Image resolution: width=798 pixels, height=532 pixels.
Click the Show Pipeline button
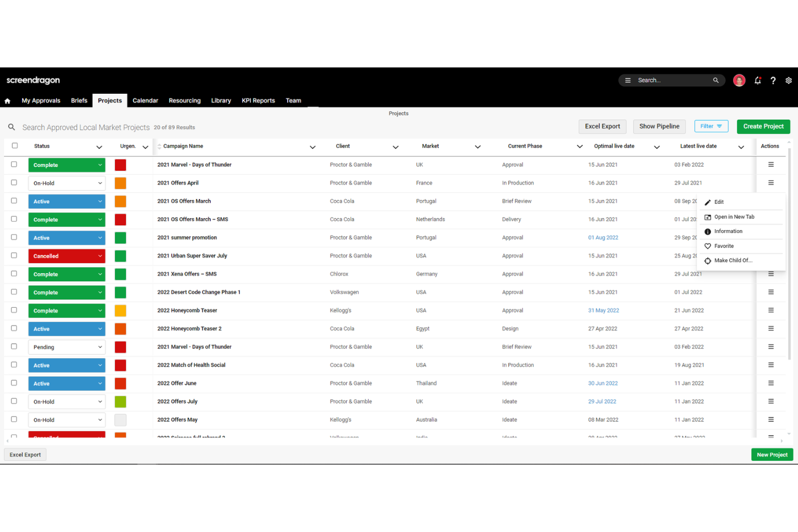click(x=659, y=126)
